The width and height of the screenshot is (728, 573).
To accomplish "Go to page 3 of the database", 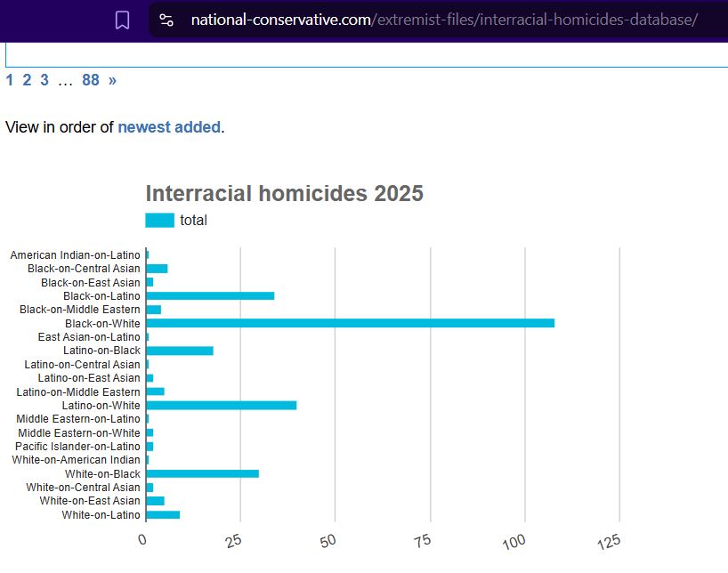I will pos(44,80).
